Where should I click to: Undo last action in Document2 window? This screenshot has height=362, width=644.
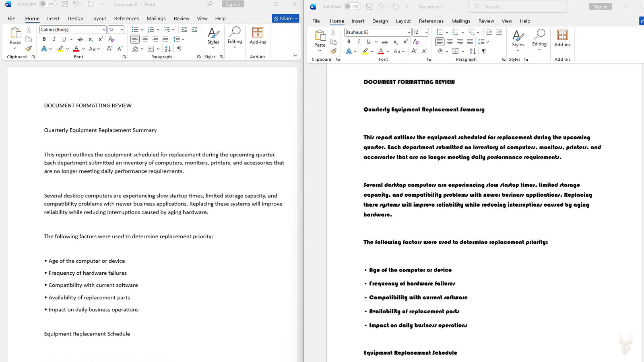pyautogui.click(x=75, y=4)
